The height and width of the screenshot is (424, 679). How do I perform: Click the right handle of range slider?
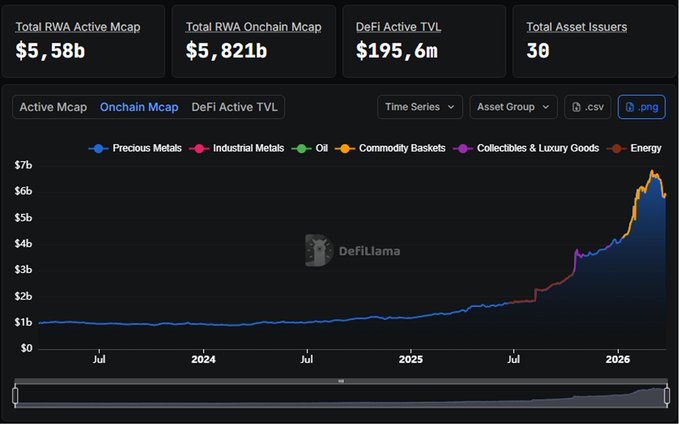click(667, 396)
